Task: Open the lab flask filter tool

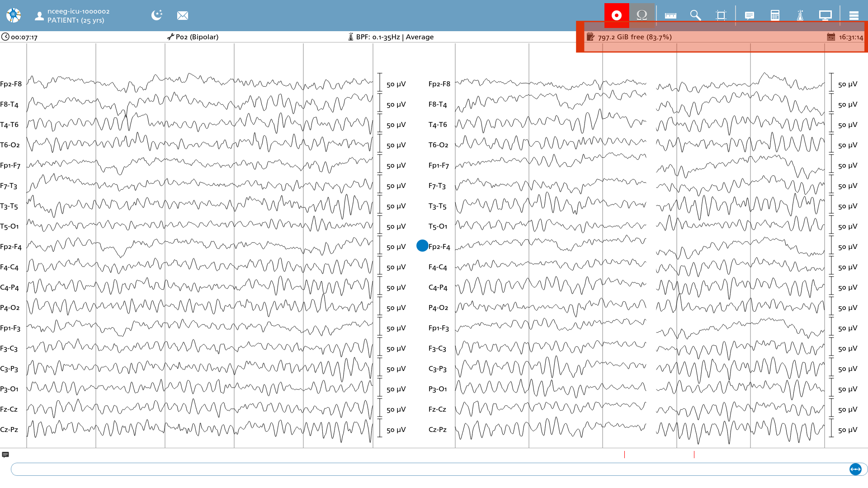Action: click(x=800, y=15)
